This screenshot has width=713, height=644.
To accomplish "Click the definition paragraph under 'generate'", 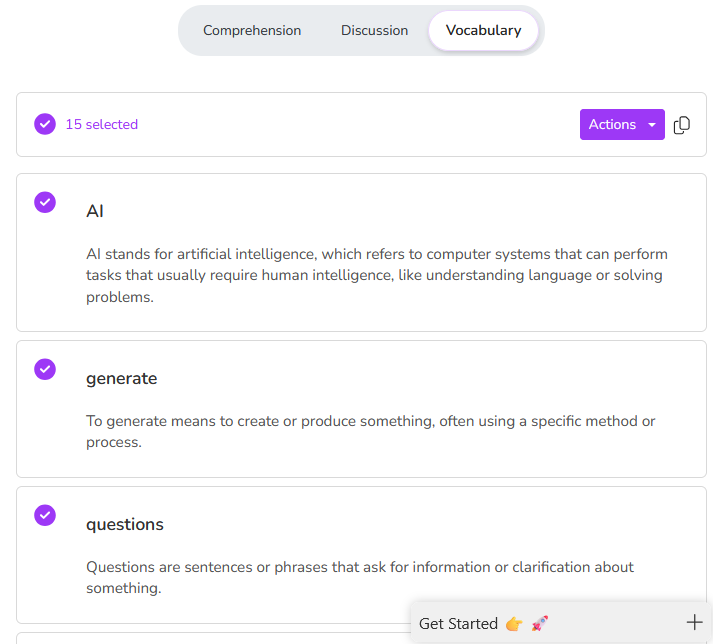I will [x=370, y=431].
